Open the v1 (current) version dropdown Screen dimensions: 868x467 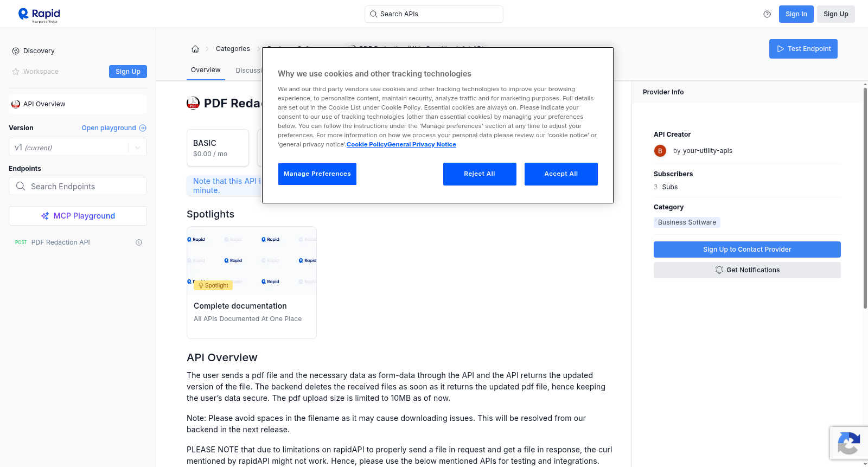point(78,148)
